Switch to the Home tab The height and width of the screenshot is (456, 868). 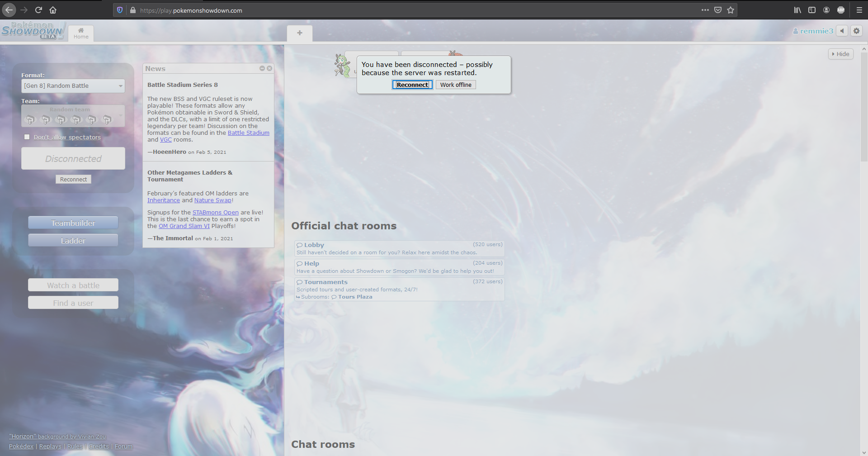tap(81, 33)
